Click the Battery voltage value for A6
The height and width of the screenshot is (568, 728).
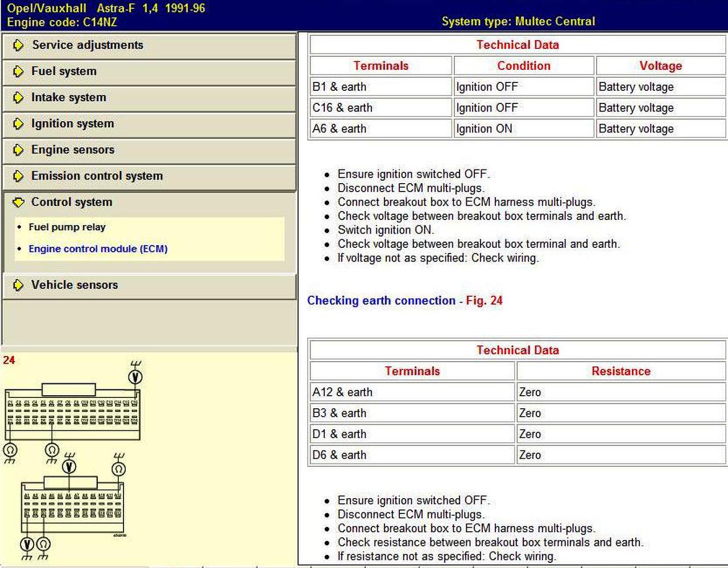click(x=661, y=129)
